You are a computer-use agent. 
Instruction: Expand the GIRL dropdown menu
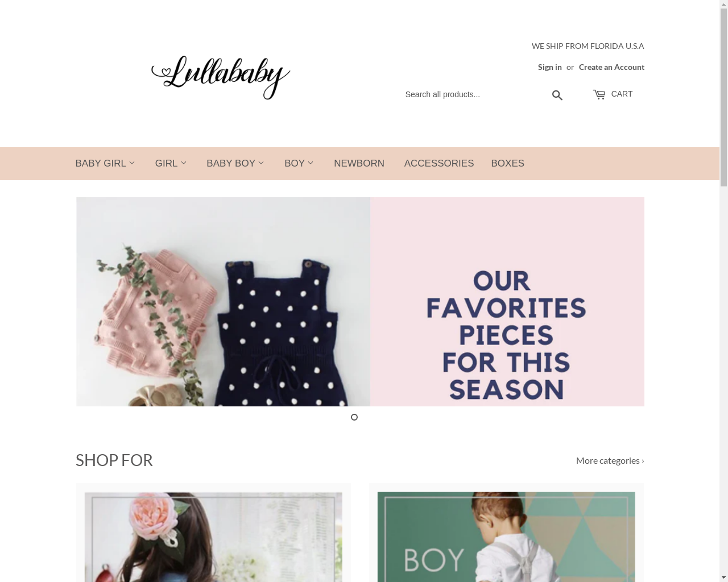[x=171, y=164]
